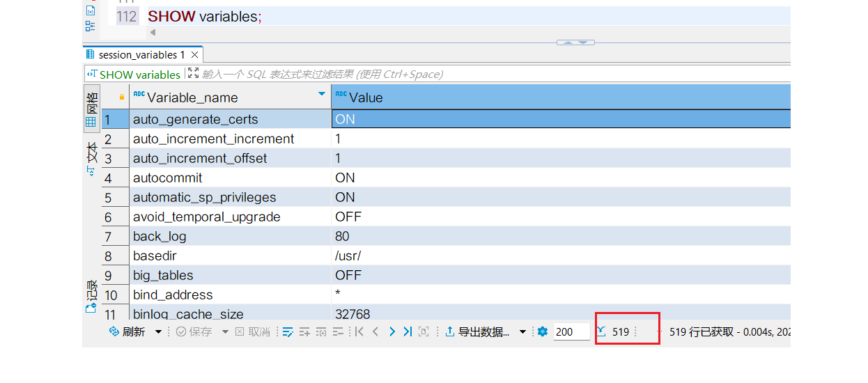
Task: Select the auto_generate_certs cell
Action: coord(230,119)
